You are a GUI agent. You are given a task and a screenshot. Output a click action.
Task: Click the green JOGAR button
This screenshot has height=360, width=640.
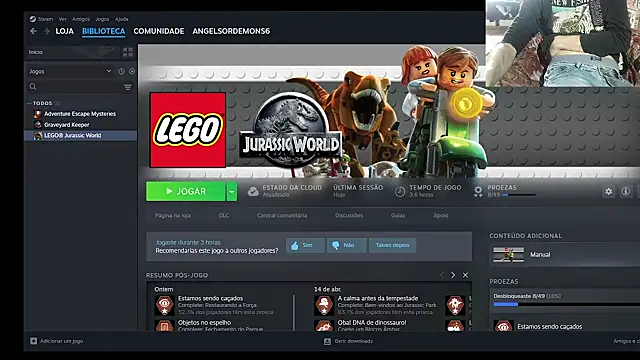(x=186, y=191)
